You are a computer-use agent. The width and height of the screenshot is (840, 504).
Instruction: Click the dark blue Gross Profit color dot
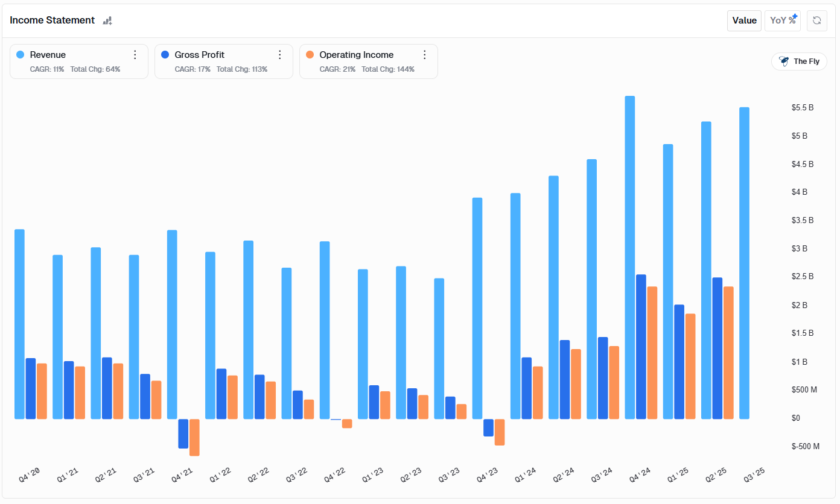click(165, 55)
